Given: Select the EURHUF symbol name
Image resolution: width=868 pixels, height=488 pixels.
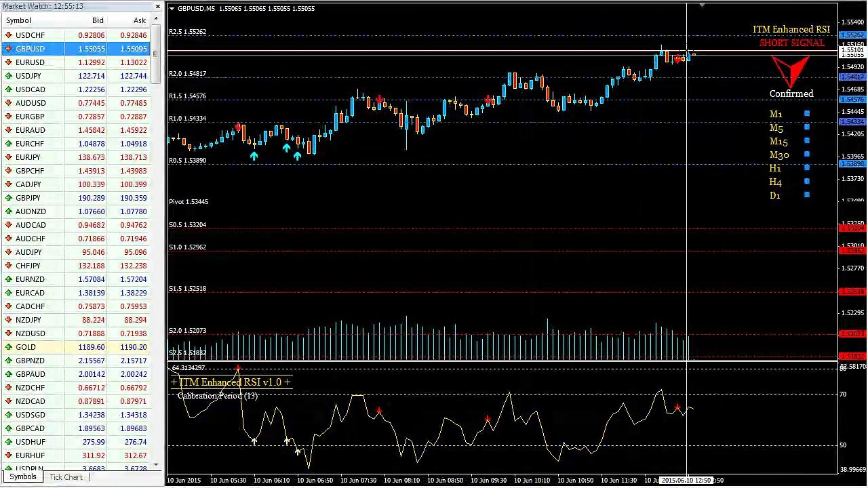Looking at the screenshot, I should click(x=30, y=455).
